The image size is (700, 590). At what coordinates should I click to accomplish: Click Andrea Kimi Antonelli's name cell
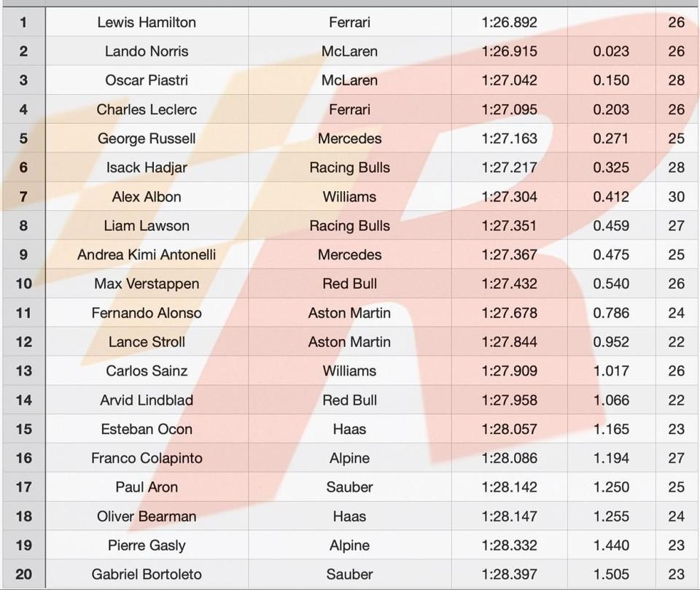[x=147, y=255]
